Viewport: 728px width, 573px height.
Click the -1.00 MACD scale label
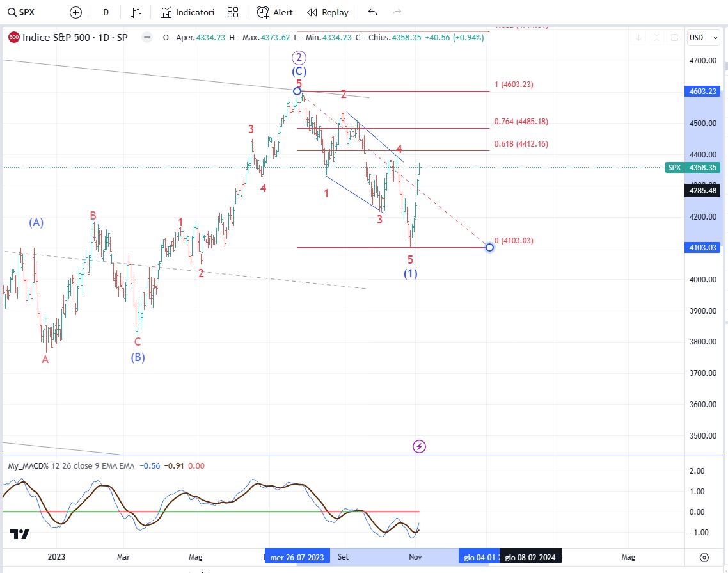click(699, 533)
